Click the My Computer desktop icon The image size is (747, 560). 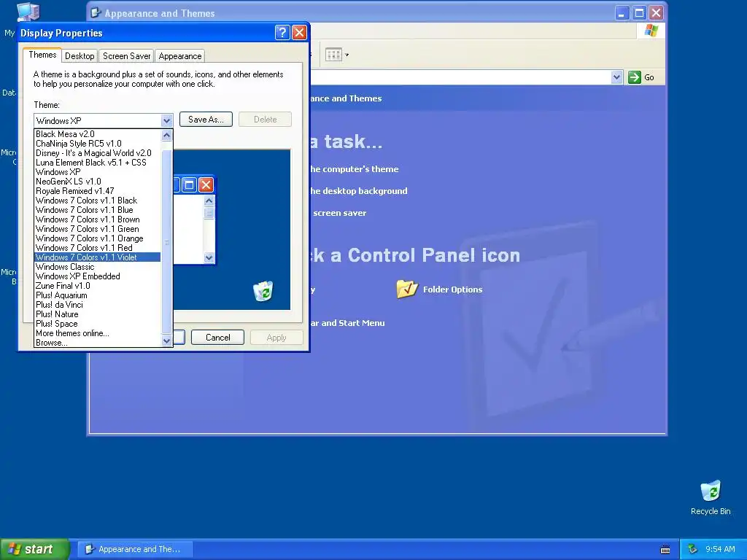point(28,12)
